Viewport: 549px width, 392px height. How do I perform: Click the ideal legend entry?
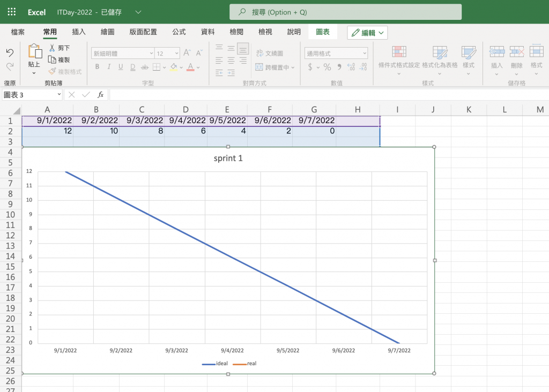point(214,364)
